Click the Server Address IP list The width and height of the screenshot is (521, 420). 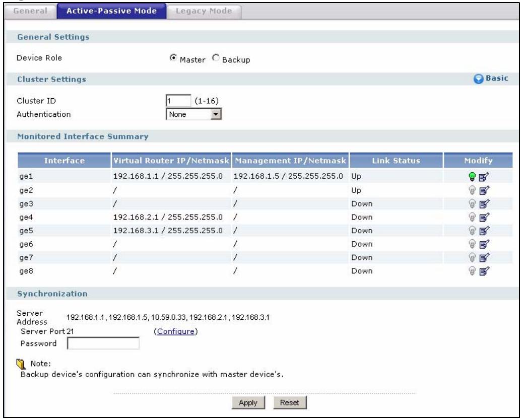tap(168, 317)
